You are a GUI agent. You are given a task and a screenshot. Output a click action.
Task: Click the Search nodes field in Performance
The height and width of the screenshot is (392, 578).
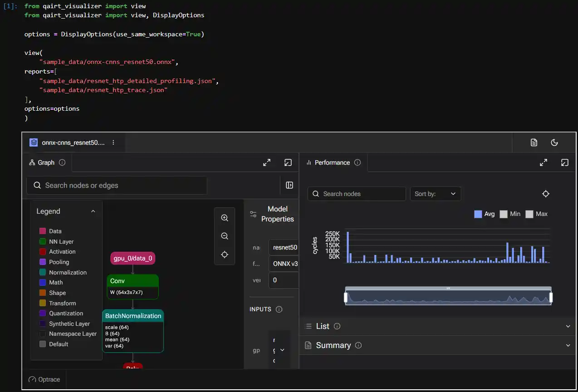357,194
